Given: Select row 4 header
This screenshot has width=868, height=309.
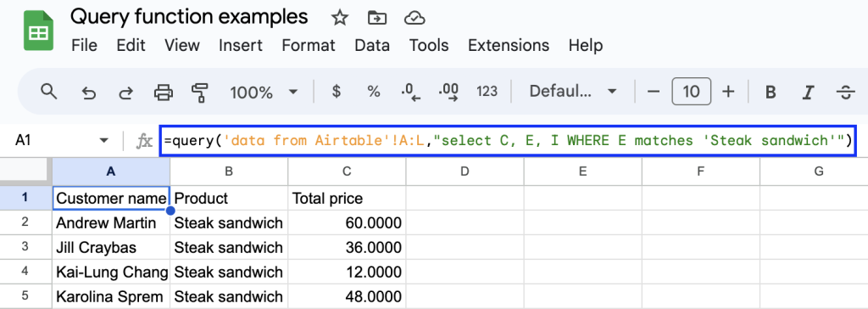Looking at the screenshot, I should click(25, 272).
